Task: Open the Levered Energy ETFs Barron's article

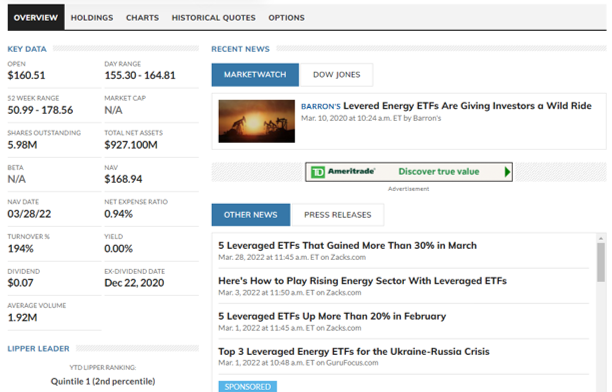Action: coord(467,106)
